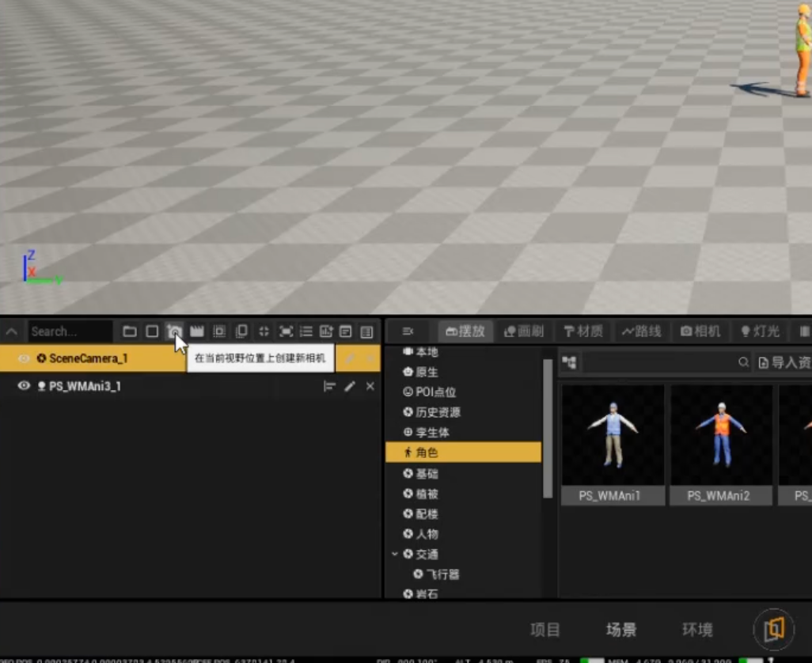Screen dimensions: 812x663
Task: Select the 历史资源 category
Action: tap(431, 412)
